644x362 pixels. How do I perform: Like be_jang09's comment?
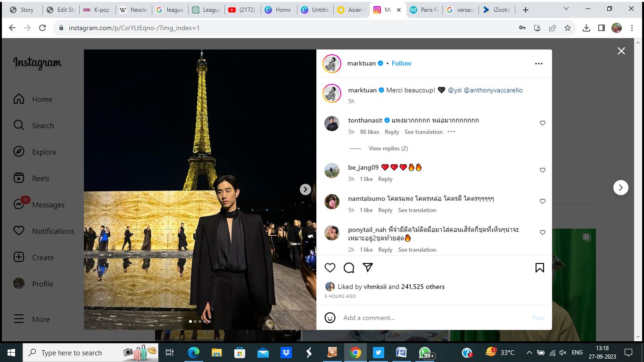(x=542, y=170)
